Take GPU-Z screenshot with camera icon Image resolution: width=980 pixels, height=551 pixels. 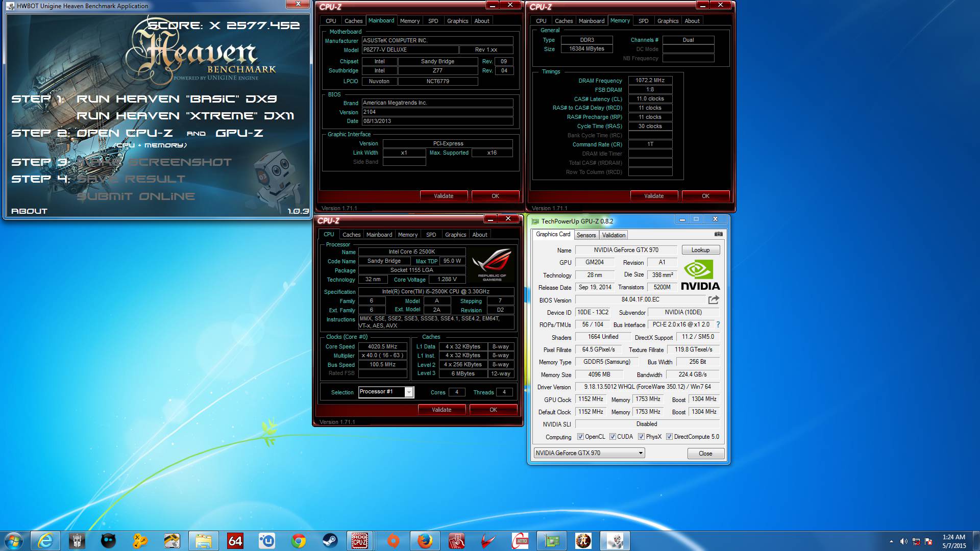[x=718, y=234]
